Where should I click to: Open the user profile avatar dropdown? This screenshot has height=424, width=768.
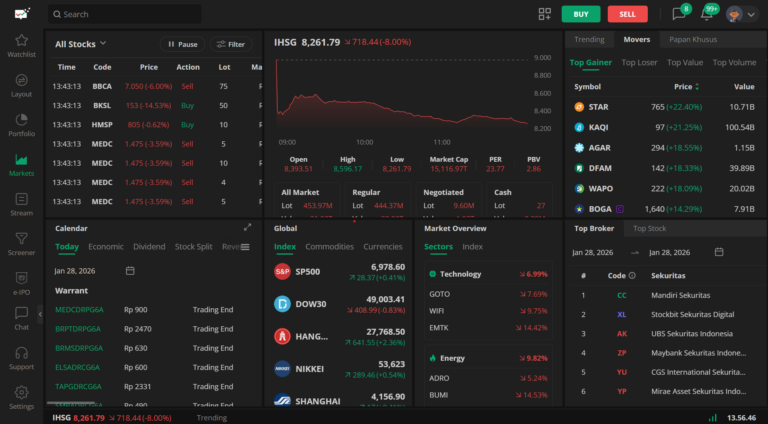(x=741, y=14)
